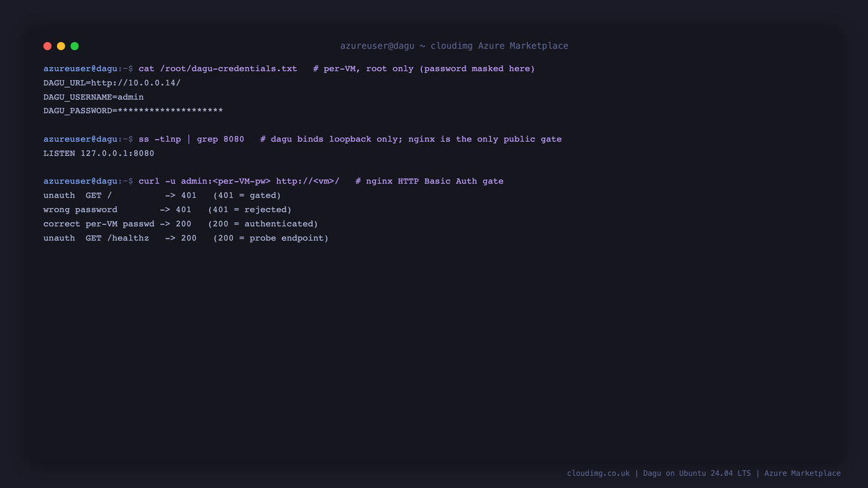This screenshot has height=488, width=868.
Task: Click the 'wrong password -> 401' result line
Action: (x=167, y=209)
